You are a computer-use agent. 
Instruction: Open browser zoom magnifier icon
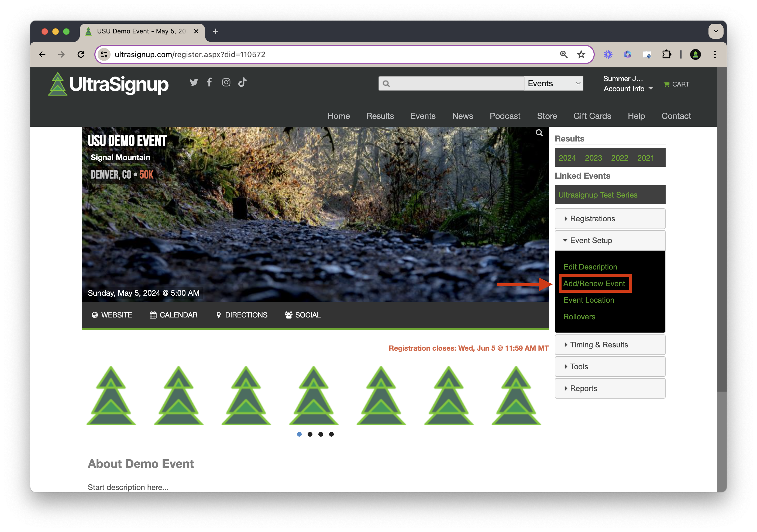pos(563,54)
